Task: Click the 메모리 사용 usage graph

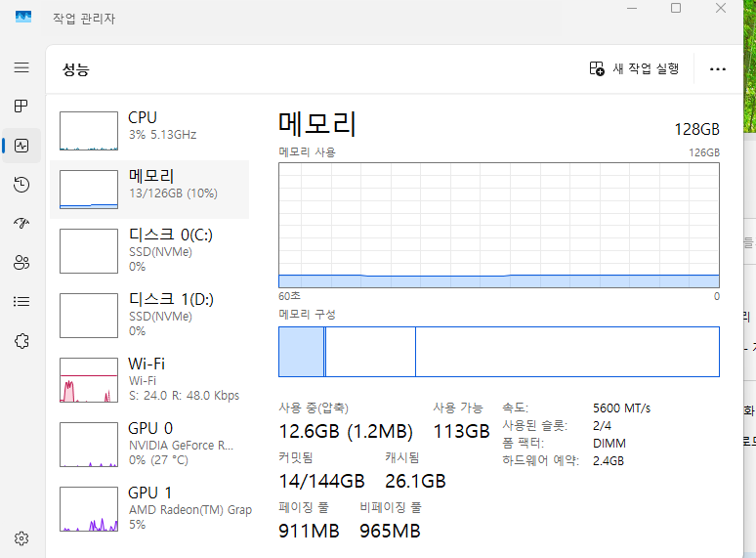Action: pyautogui.click(x=498, y=225)
